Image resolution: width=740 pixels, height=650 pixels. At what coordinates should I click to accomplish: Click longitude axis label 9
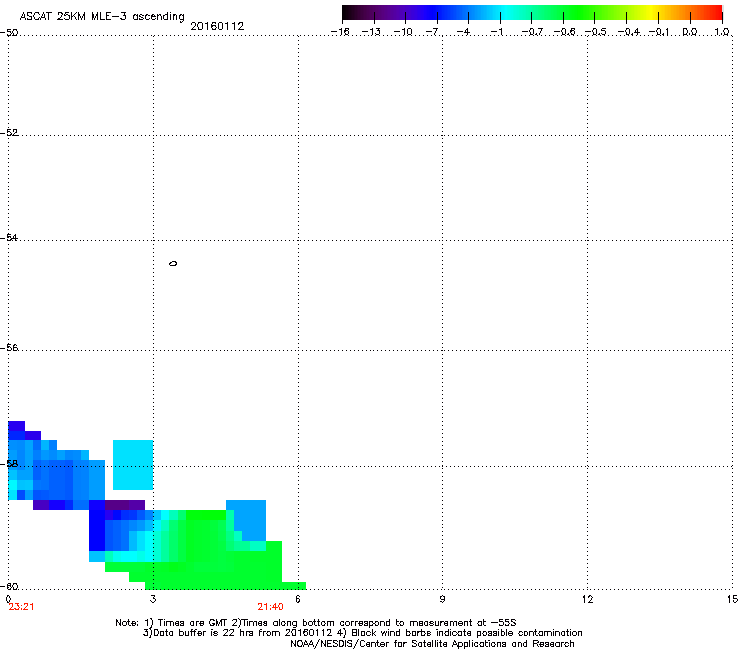pos(442,599)
